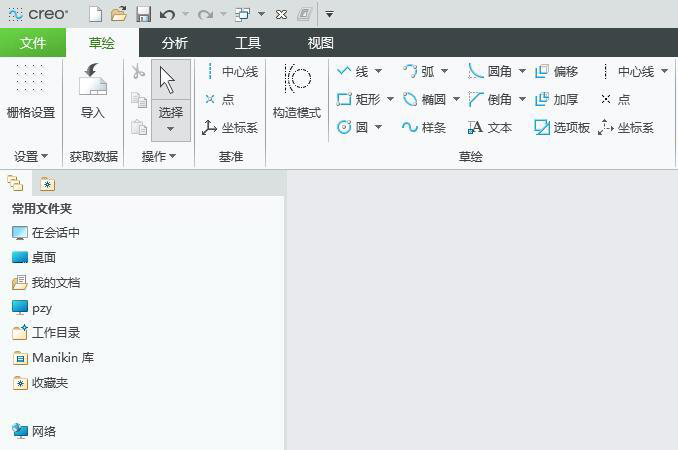Open file using the folder icon
Viewport: 678px width, 450px height.
pyautogui.click(x=118, y=14)
